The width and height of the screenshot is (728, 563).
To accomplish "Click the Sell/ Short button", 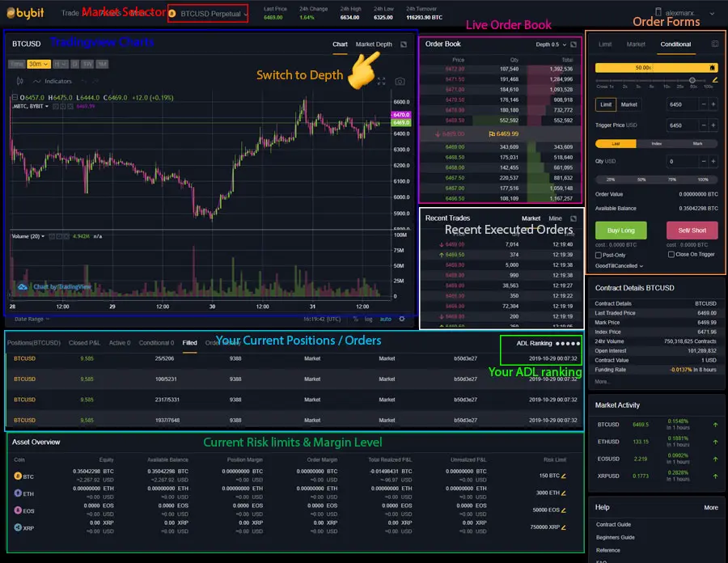I will pyautogui.click(x=692, y=231).
